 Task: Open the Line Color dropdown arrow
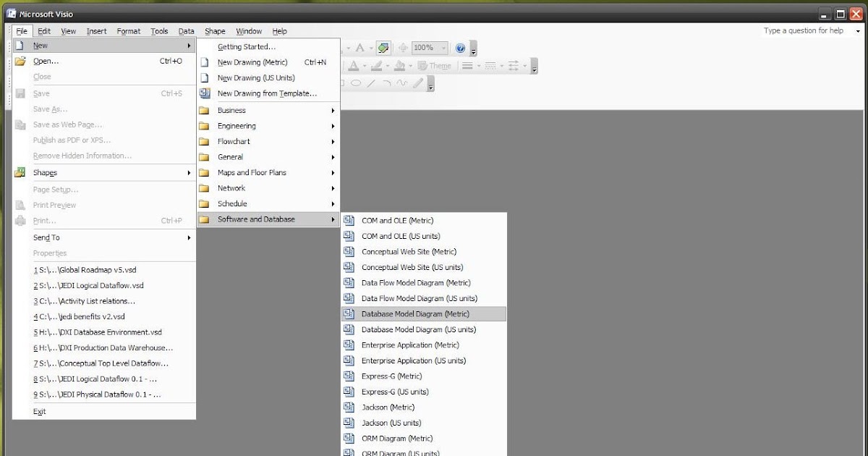(x=388, y=66)
